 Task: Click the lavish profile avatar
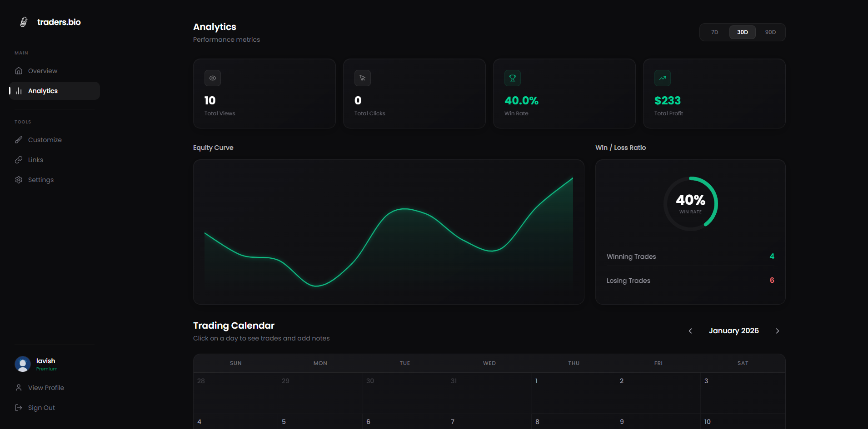click(23, 364)
